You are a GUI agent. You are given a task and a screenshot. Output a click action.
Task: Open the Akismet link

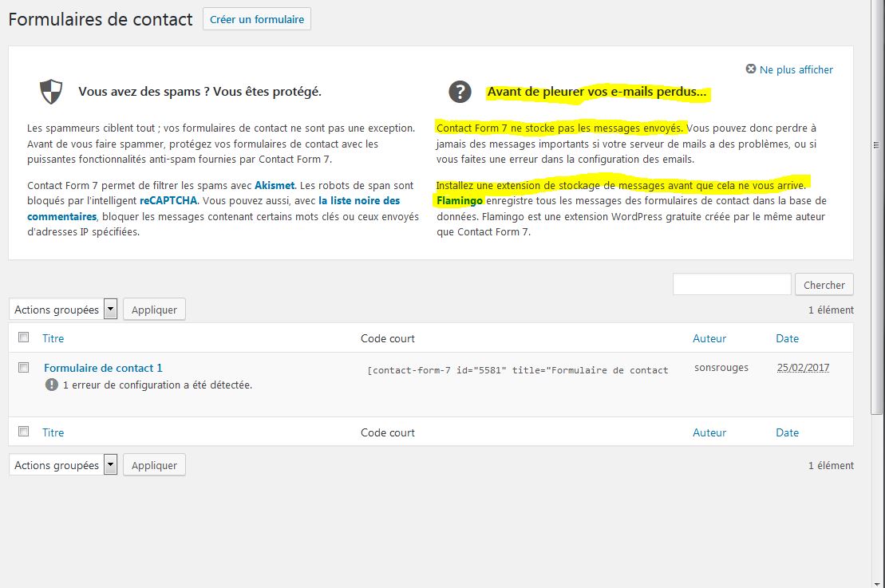(x=275, y=185)
